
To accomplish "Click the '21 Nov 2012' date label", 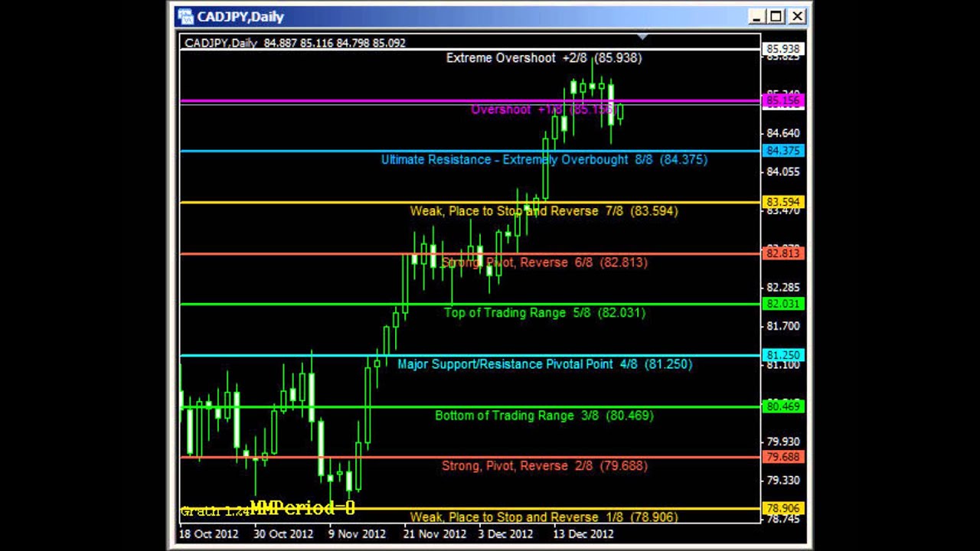I will [x=434, y=534].
